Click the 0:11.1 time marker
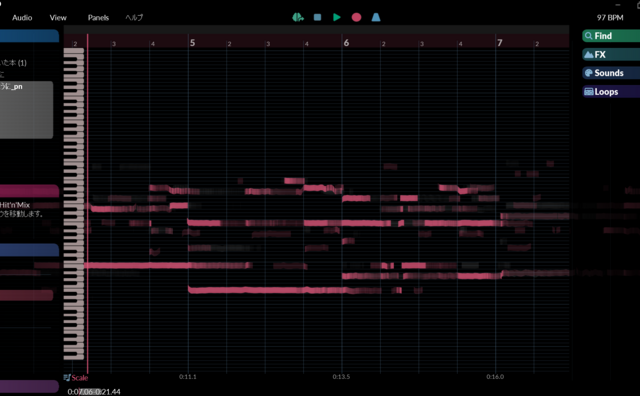The image size is (640, 396). tap(187, 376)
